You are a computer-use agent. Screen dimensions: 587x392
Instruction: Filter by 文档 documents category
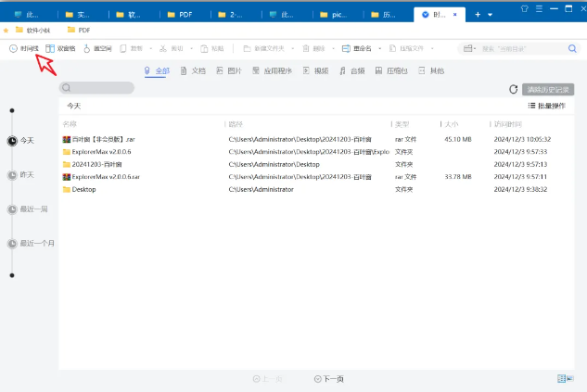click(x=192, y=70)
